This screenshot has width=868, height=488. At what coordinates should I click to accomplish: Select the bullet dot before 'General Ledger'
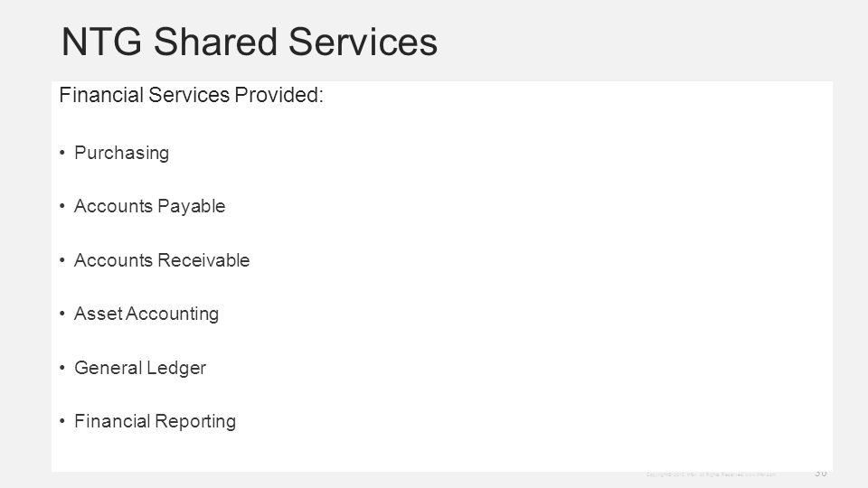[x=62, y=367]
